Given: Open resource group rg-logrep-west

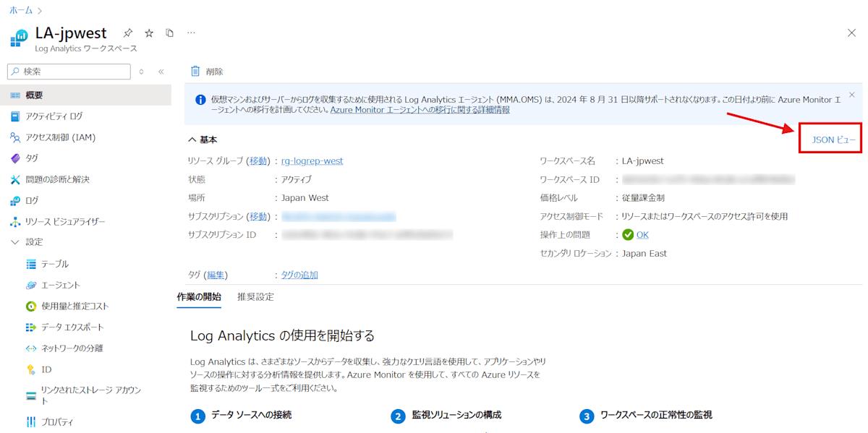Looking at the screenshot, I should [312, 160].
